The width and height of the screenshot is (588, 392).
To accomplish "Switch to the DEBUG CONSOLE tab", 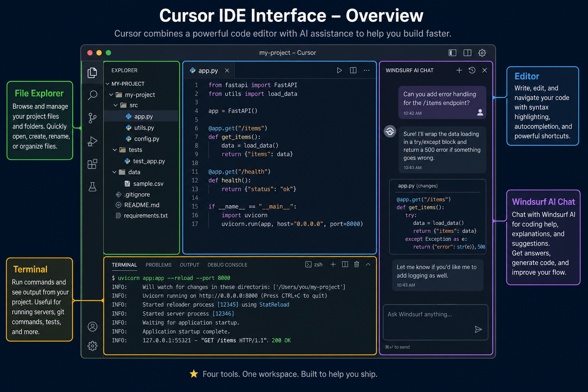I will tap(227, 265).
